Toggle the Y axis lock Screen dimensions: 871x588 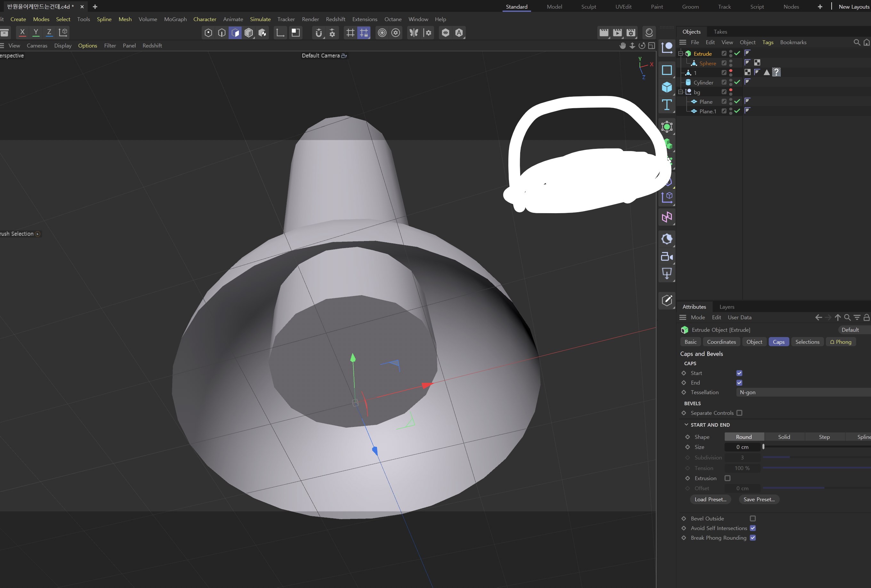click(x=36, y=33)
